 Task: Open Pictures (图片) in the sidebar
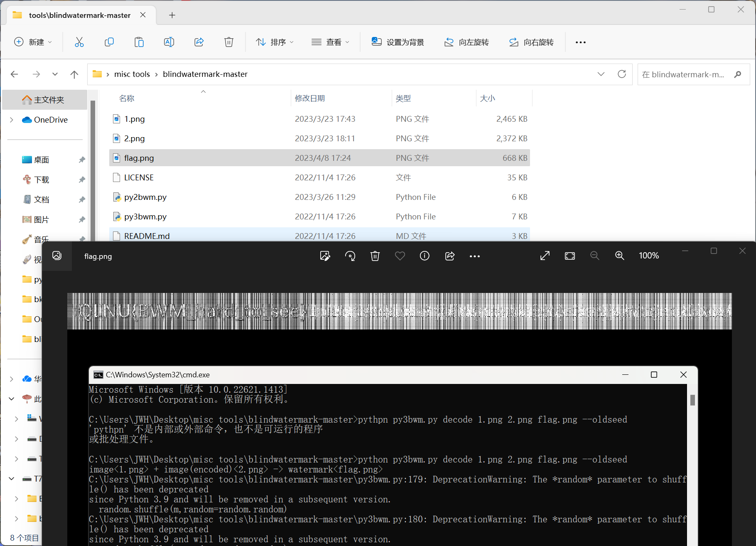point(42,220)
